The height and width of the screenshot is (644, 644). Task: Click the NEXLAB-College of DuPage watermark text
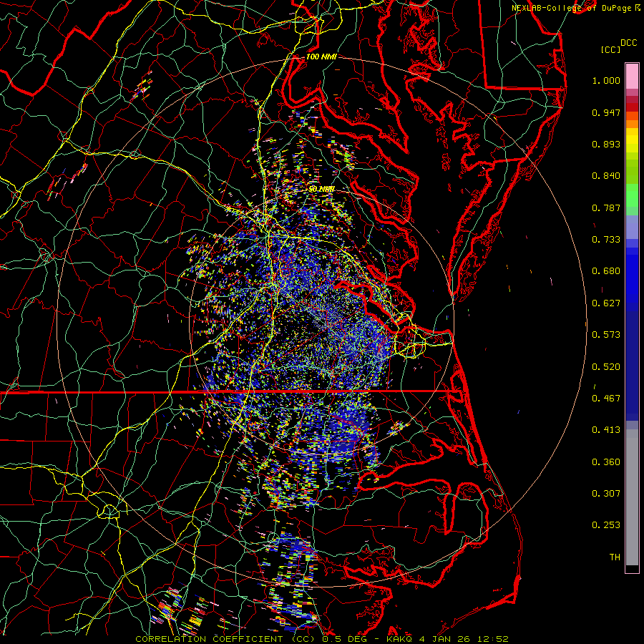575,8
